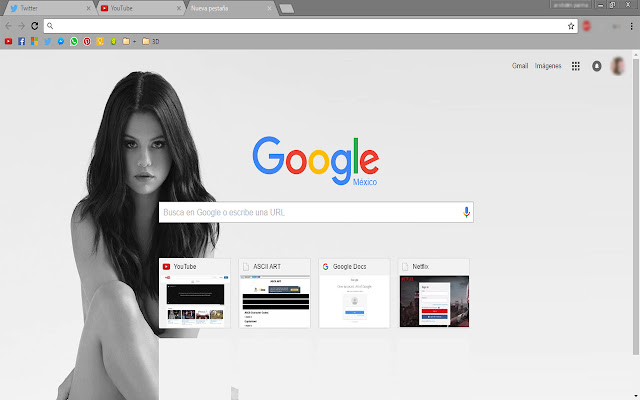Open the Chrome three-dot menu
The height and width of the screenshot is (400, 640).
click(631, 26)
